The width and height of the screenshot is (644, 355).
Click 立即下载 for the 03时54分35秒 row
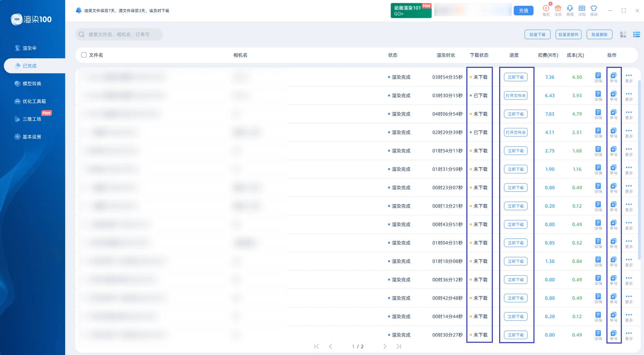(x=516, y=77)
